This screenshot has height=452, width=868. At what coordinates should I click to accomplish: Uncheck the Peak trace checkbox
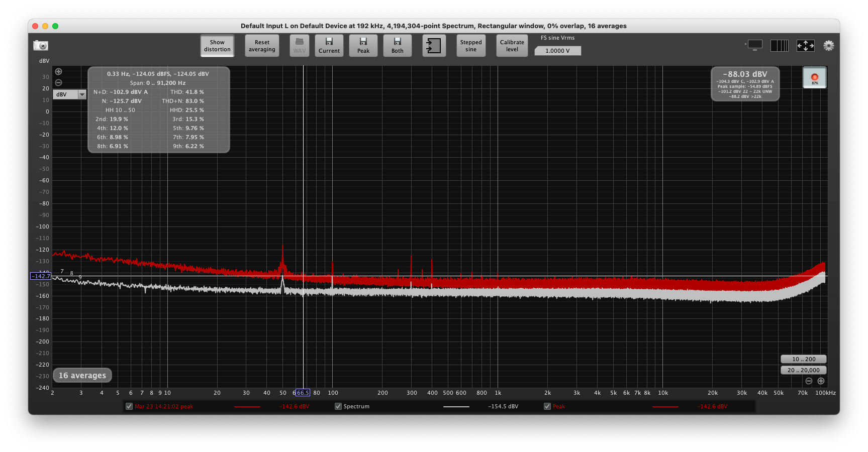pos(547,406)
